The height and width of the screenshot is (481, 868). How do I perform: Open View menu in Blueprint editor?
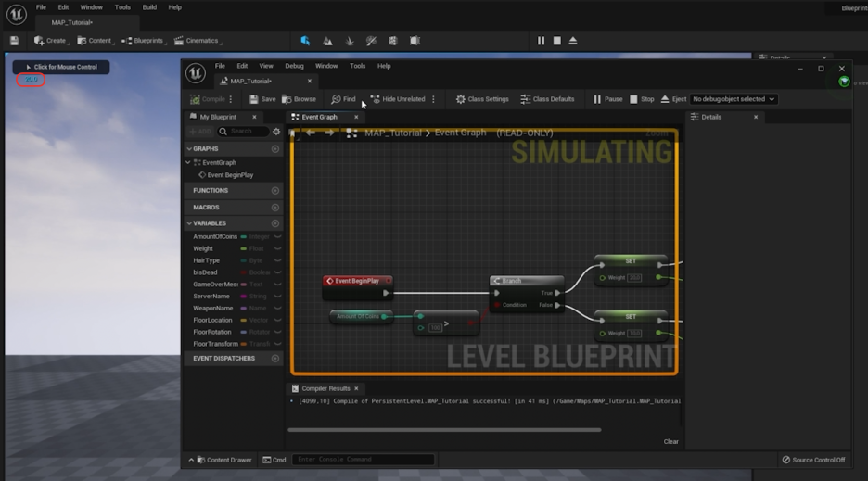266,66
